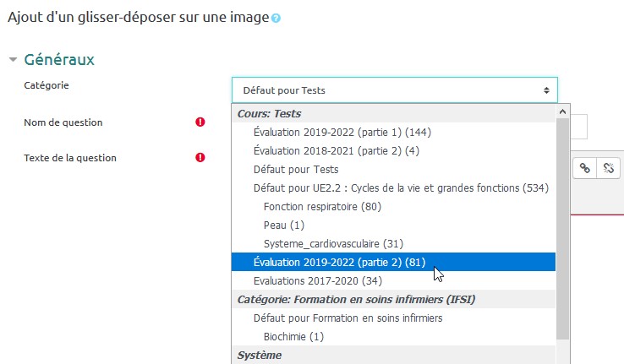Click the help icon beside the page title
This screenshot has width=624, height=364.
click(276, 18)
